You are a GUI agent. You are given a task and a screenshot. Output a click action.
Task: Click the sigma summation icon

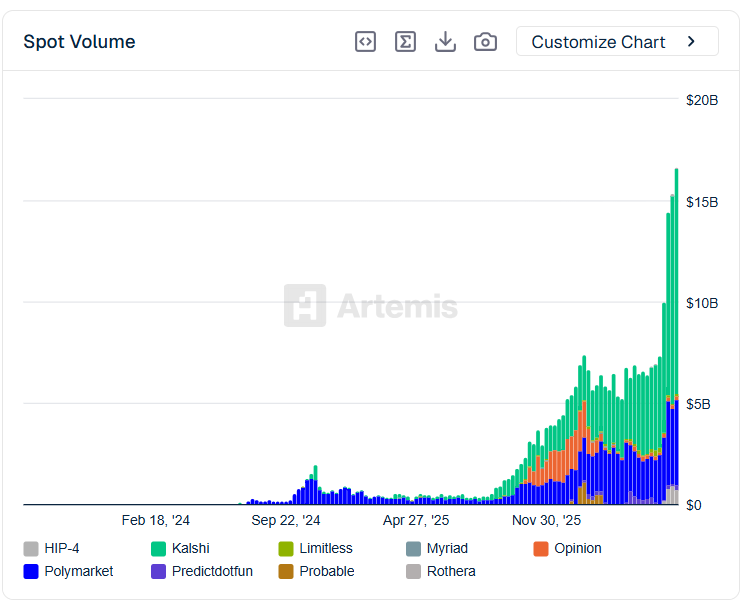pos(405,42)
